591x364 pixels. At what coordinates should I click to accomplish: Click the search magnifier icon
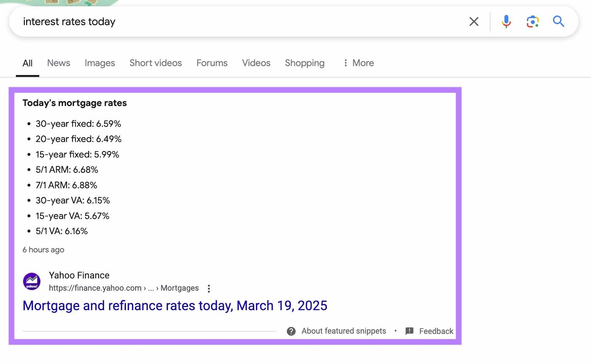558,22
